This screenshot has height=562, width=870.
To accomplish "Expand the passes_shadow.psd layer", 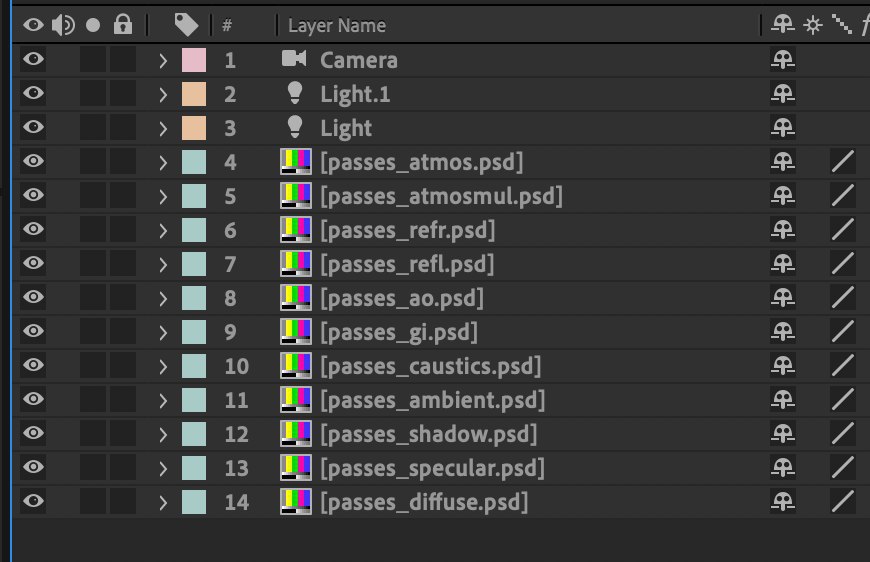I will coord(163,434).
